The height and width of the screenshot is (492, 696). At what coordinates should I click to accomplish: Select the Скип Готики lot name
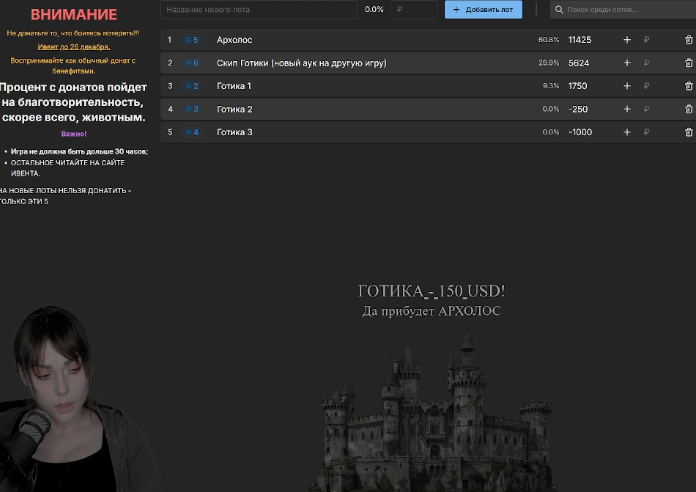[301, 63]
